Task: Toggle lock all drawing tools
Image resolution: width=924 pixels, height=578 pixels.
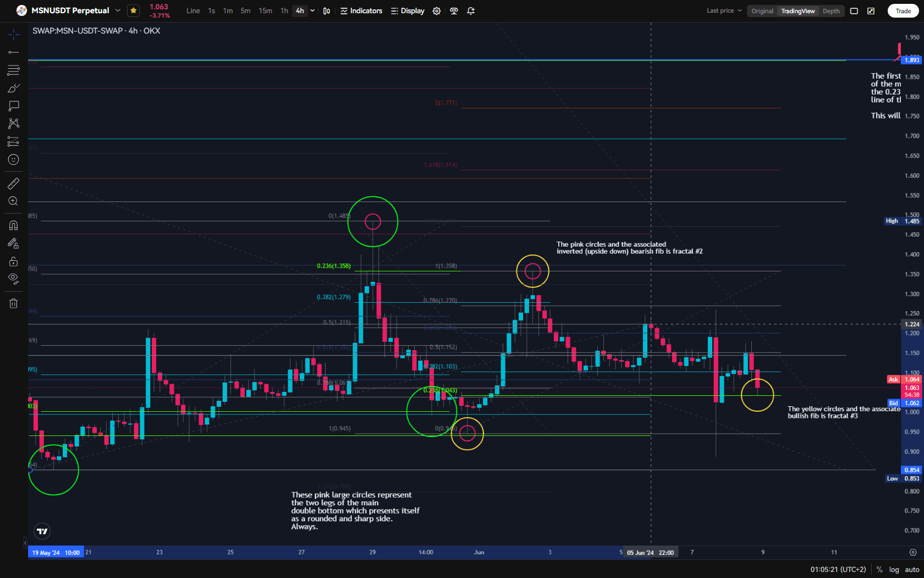Action: [x=14, y=261]
